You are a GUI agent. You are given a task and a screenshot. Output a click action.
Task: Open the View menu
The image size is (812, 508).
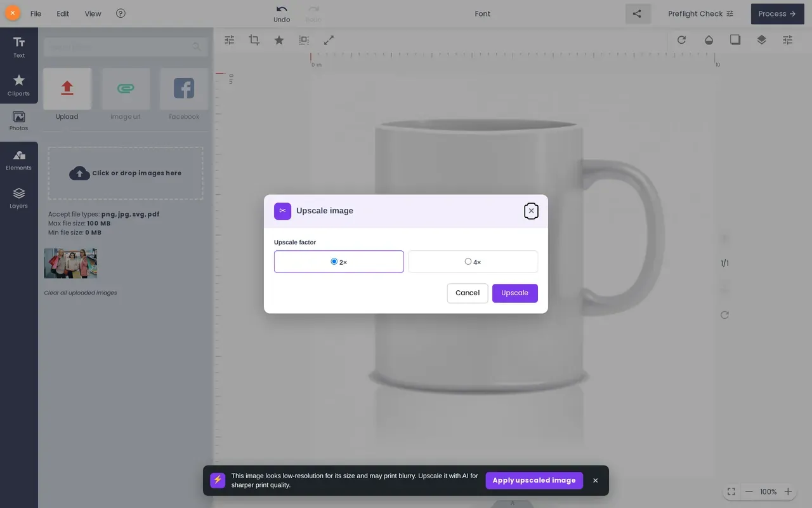click(x=93, y=13)
